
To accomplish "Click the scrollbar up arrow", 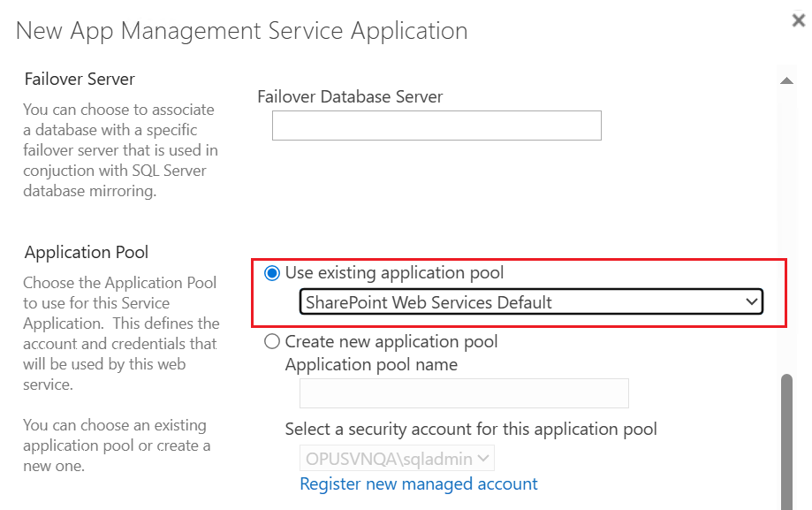I will tap(786, 79).
